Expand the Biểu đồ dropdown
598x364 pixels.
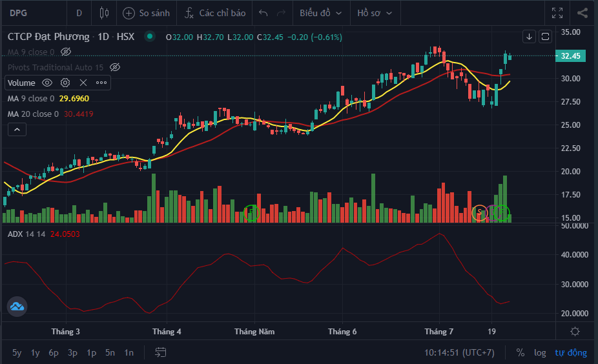(321, 13)
